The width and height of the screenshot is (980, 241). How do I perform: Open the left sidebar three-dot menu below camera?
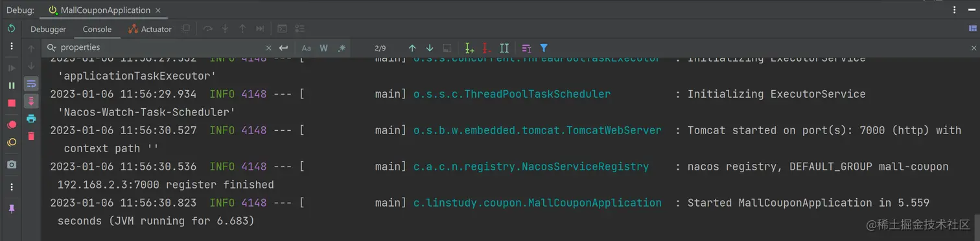[11, 187]
